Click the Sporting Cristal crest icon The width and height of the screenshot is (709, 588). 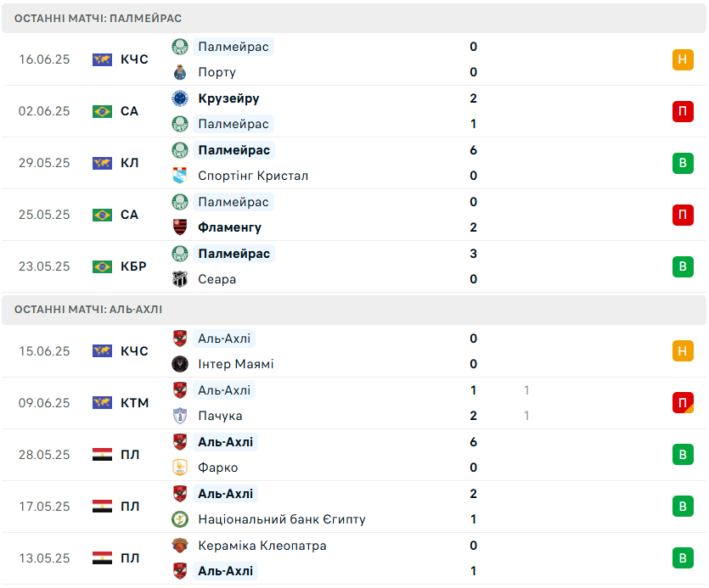tap(180, 176)
